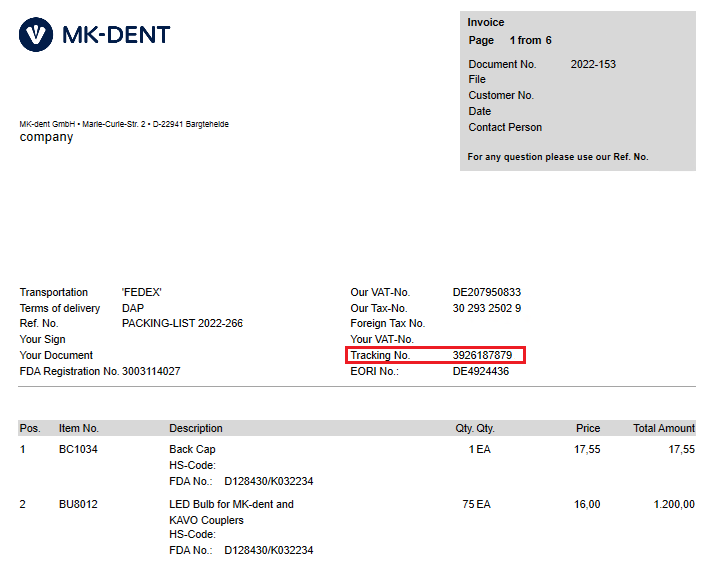Select FDA Registration No. 3003114027
Viewport: 707px width, 563px height.
click(151, 371)
